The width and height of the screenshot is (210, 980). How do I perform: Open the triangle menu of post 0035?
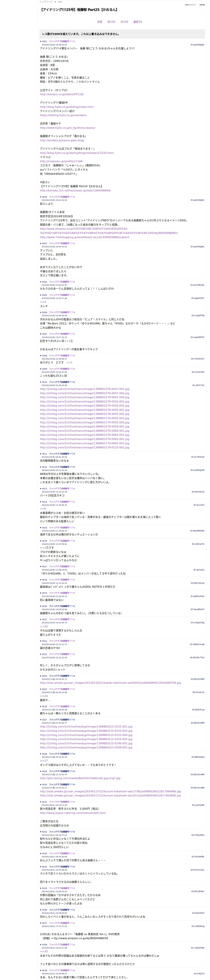click(41, 888)
